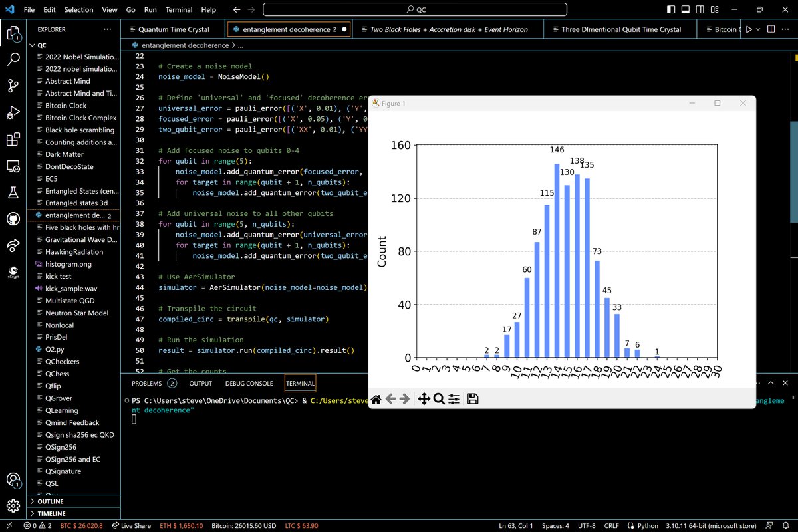Open the Source Control view
This screenshot has width=798, height=532.
click(13, 85)
